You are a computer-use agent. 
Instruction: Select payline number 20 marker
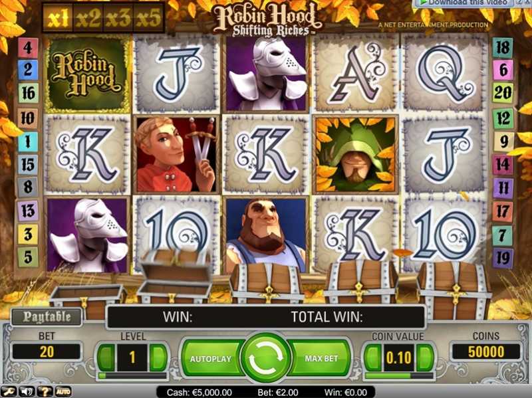[503, 92]
